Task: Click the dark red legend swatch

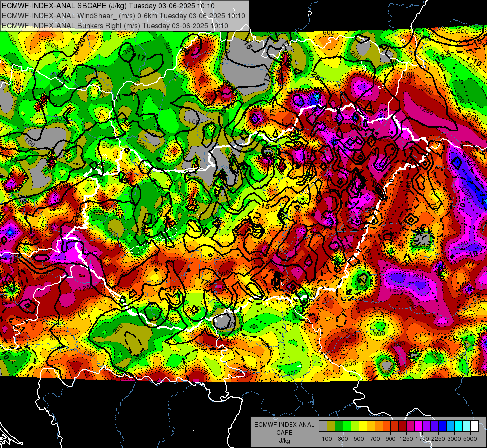Action: [403, 426]
